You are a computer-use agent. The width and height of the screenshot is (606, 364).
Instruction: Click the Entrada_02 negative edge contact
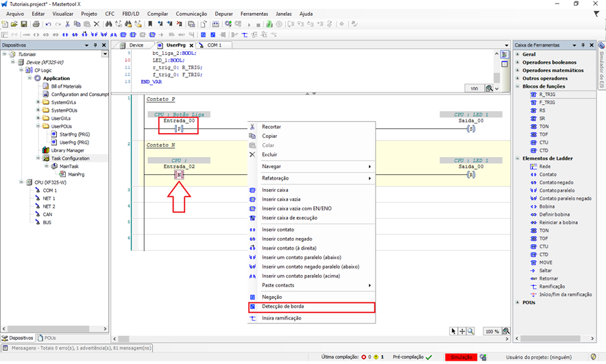(x=179, y=175)
